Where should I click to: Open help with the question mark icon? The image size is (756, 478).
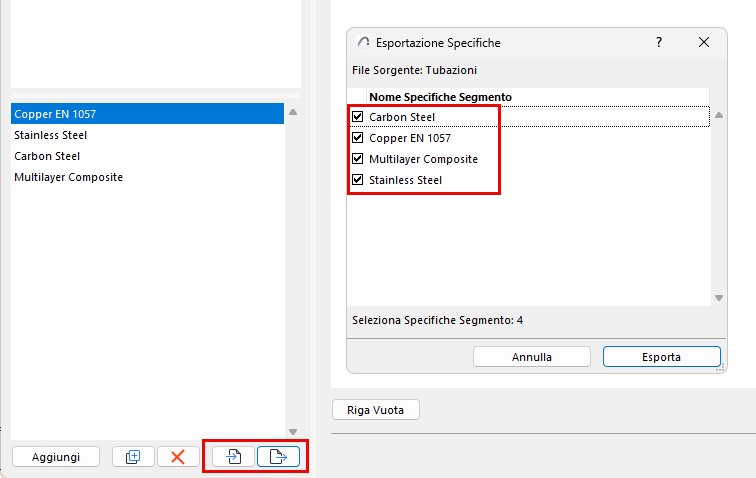(659, 42)
